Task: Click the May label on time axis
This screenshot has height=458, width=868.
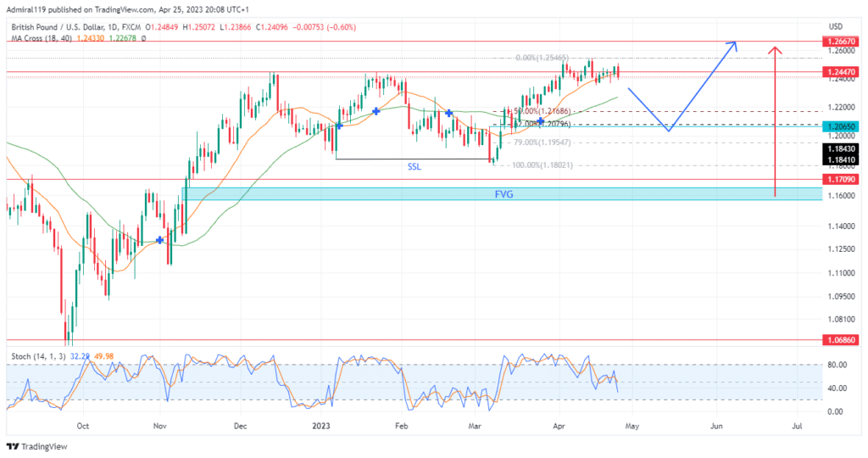Action: coord(632,426)
